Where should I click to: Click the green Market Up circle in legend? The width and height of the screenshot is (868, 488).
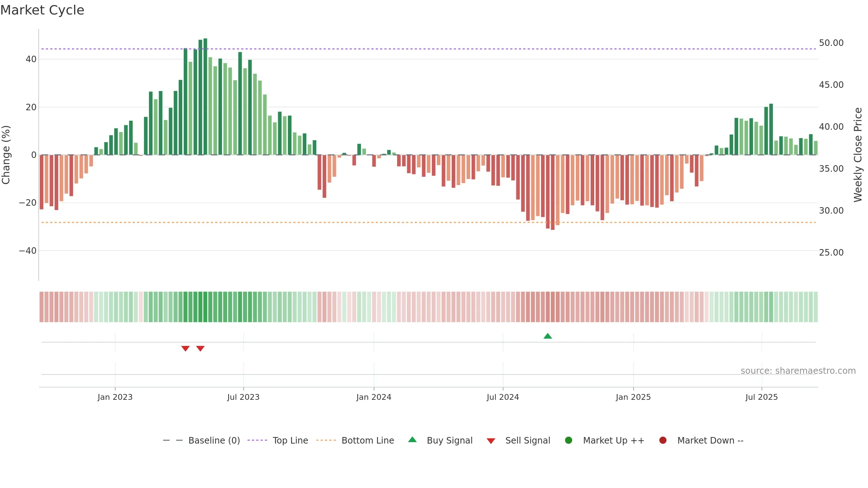569,440
